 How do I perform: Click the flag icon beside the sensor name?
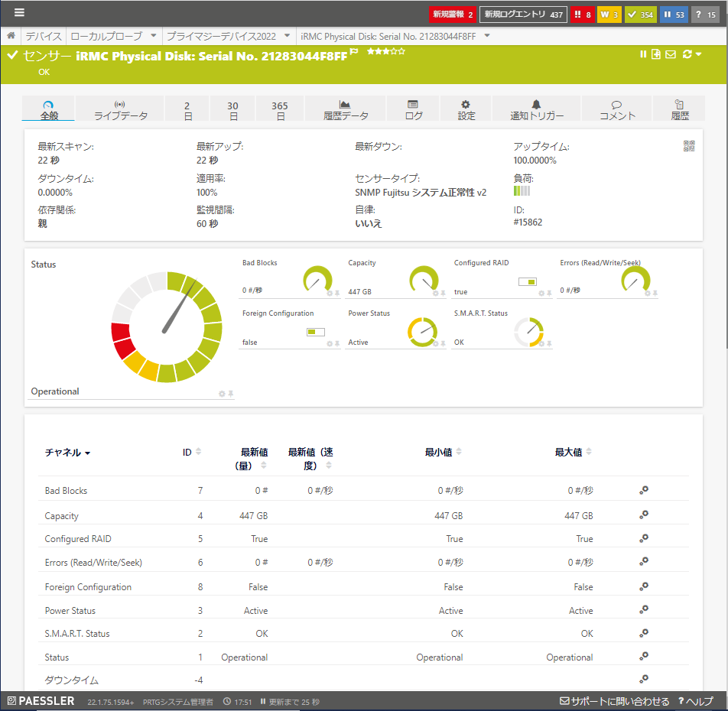354,51
